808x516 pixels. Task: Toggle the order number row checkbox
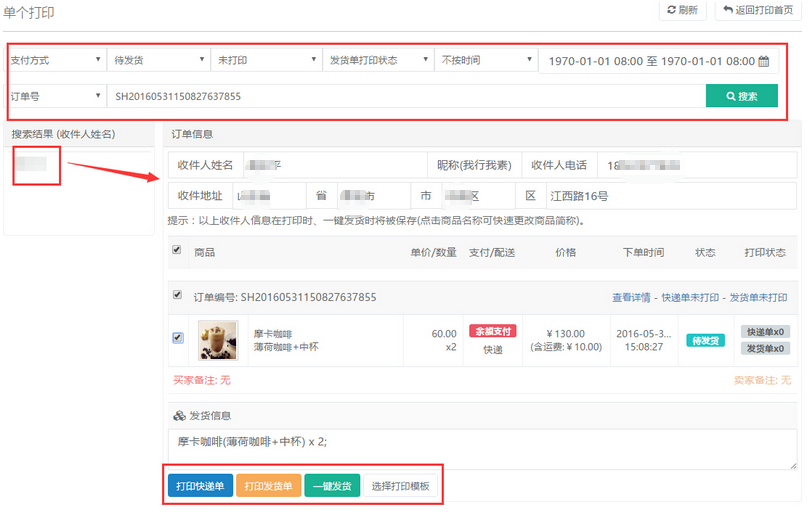tap(177, 296)
